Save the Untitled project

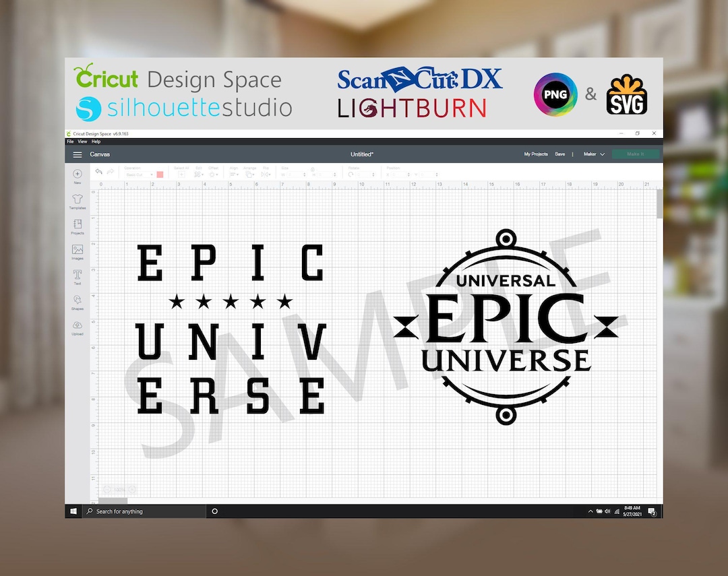[560, 154]
